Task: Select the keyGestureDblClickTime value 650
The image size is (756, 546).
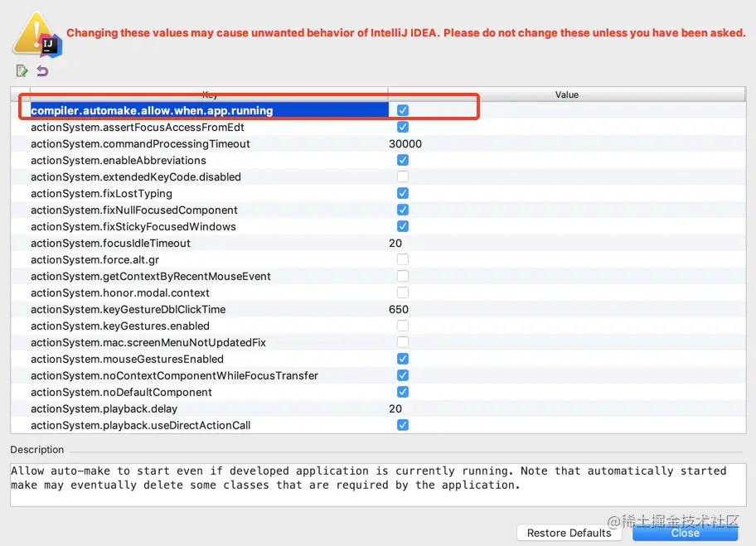Action: [399, 309]
